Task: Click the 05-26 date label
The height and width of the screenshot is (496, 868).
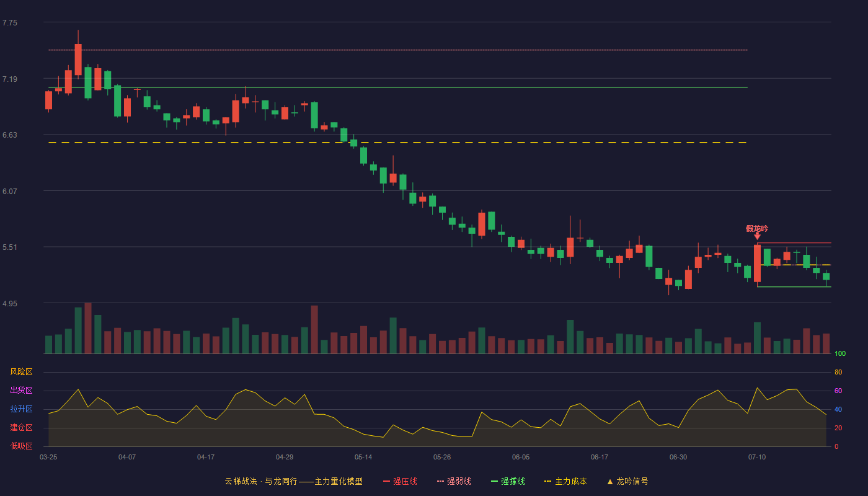Action: [442, 457]
